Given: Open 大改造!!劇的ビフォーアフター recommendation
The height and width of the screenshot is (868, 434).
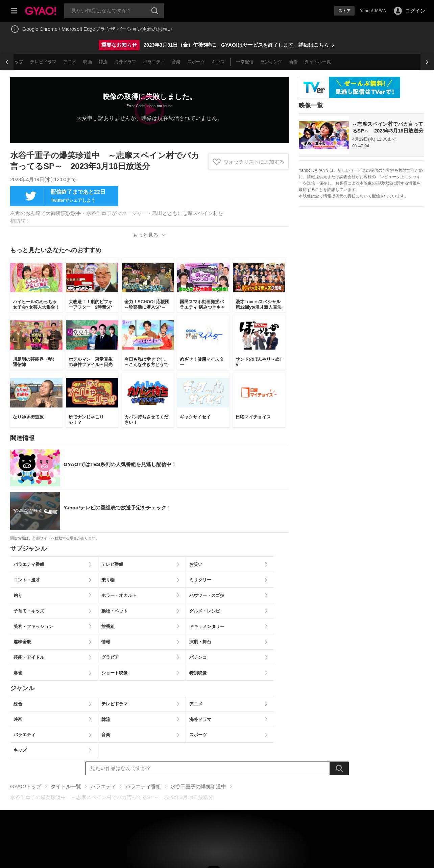Looking at the screenshot, I should 92,285.
